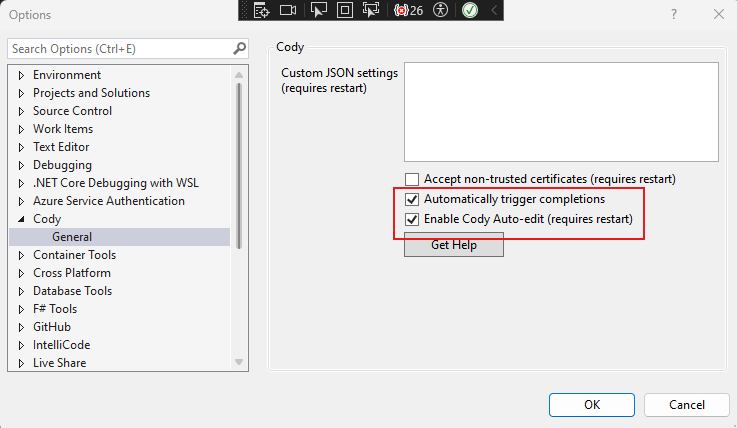
Task: Select Debugging label
Action: 62,165
